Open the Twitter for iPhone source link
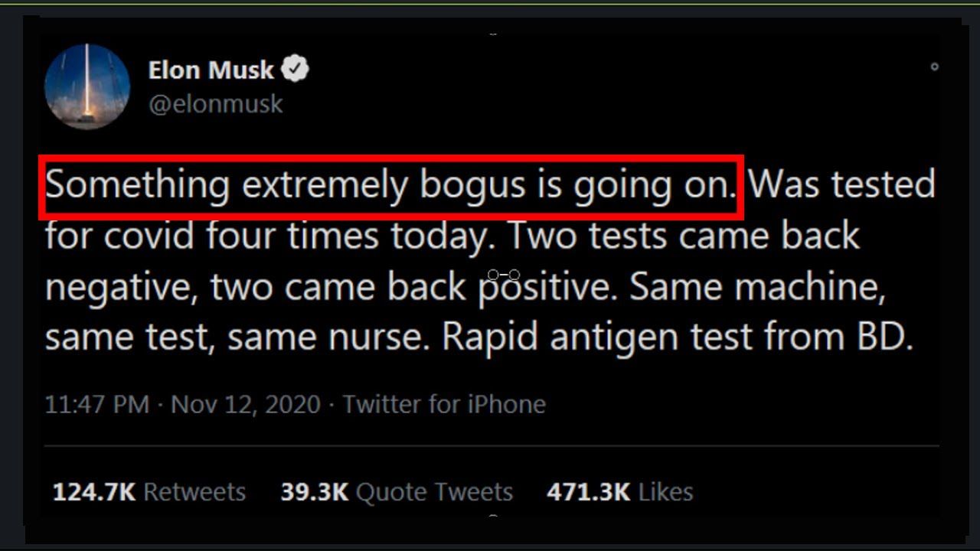 coord(443,404)
